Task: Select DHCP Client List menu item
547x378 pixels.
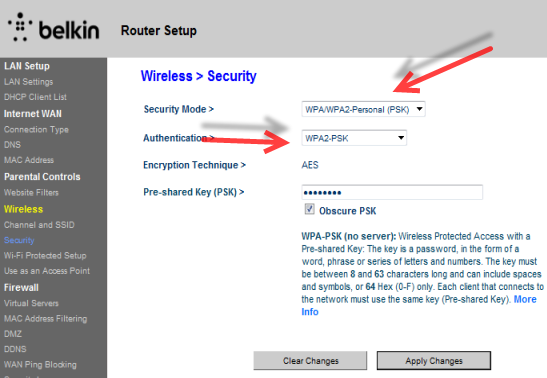Action: coord(35,97)
